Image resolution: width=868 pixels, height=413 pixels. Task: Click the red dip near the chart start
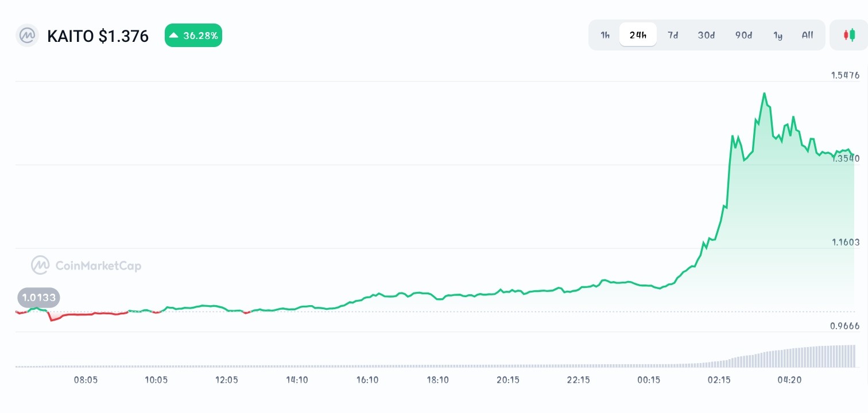(52, 320)
